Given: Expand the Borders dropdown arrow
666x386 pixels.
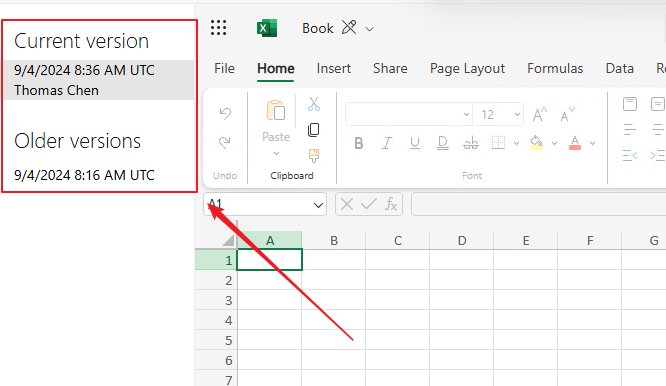Looking at the screenshot, I should tap(516, 144).
